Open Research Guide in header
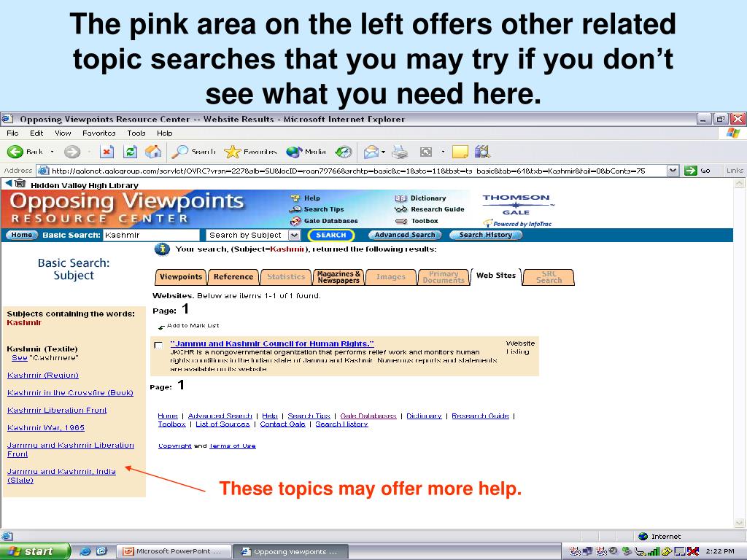Viewport: 747px width, 560px height. click(429, 209)
